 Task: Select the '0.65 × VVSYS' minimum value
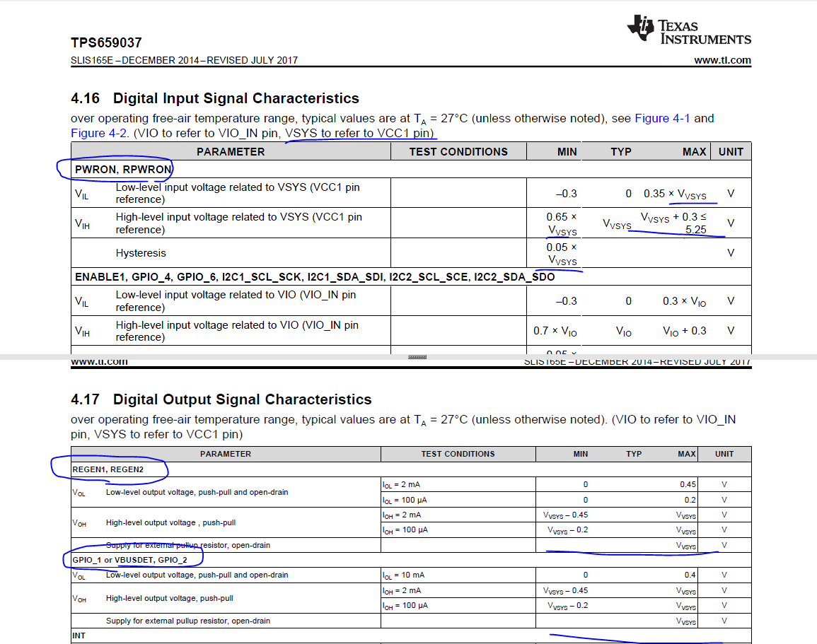pos(562,224)
